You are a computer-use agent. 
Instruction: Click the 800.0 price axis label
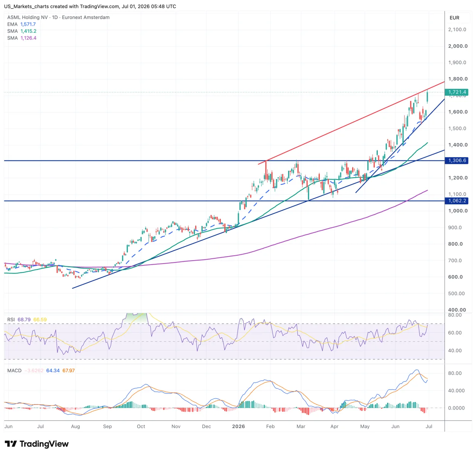click(x=456, y=244)
